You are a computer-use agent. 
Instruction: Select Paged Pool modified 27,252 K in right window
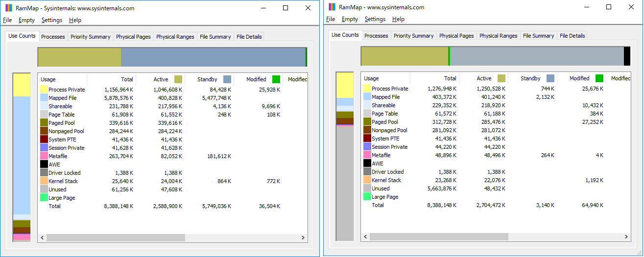(x=592, y=122)
